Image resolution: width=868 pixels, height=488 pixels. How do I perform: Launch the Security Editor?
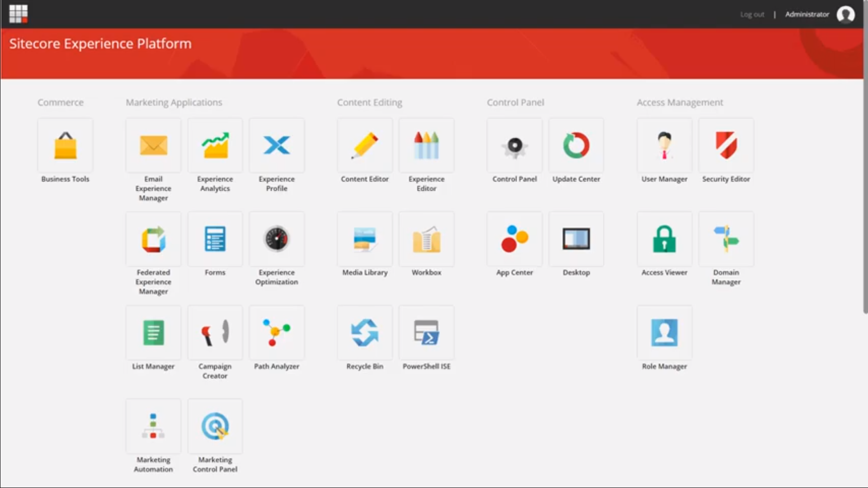coord(726,145)
